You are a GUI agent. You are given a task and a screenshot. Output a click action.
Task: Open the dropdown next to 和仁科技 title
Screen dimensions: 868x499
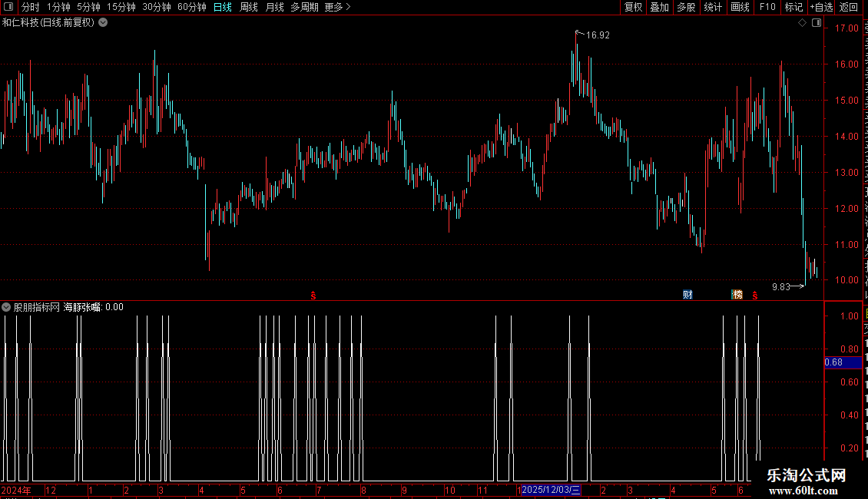103,23
